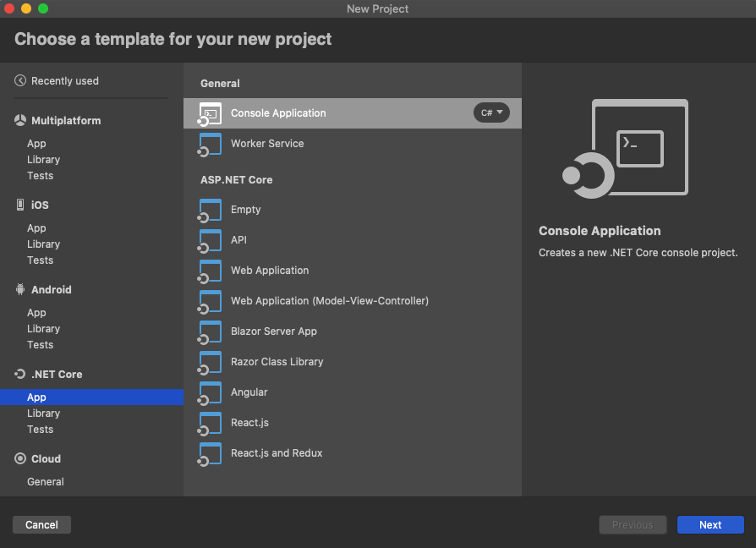Select Library under iOS

43,244
